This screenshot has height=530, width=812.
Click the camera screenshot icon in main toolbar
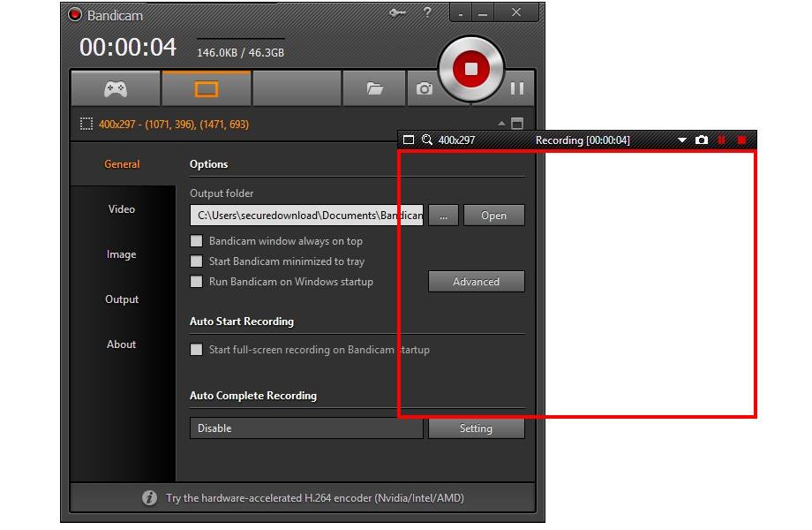point(425,88)
